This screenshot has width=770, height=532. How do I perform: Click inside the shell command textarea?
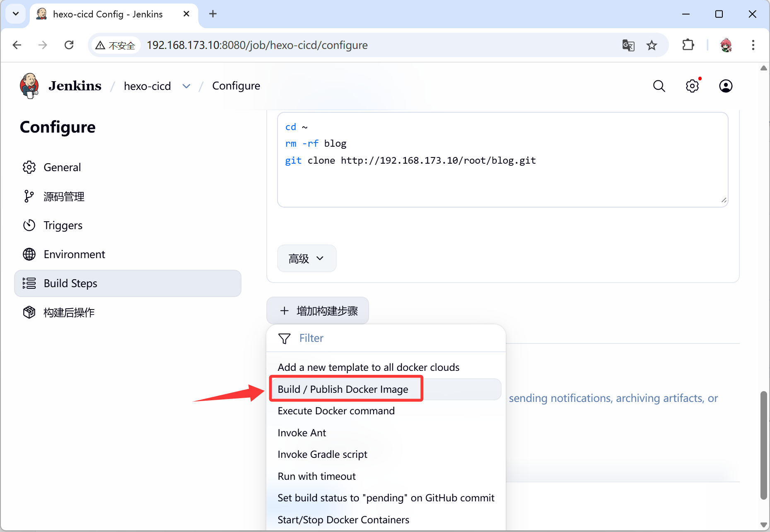click(x=502, y=182)
